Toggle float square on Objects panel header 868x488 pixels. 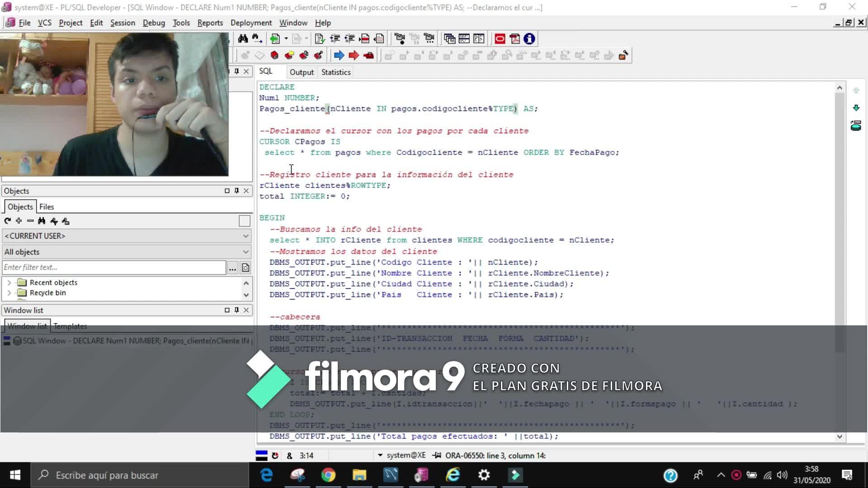coord(227,191)
